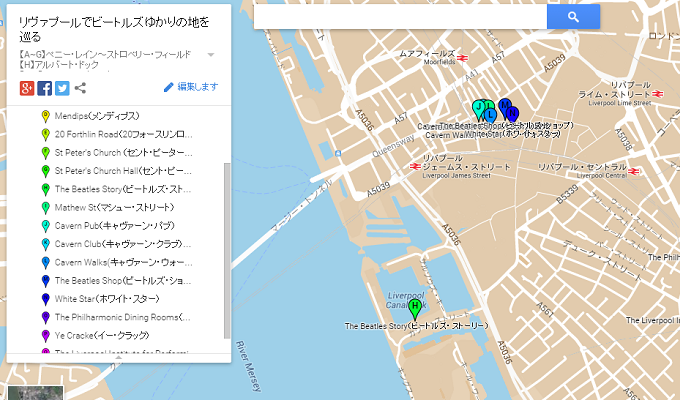Select Cavern Club in the list
Image resolution: width=680 pixels, height=400 pixels.
point(108,243)
